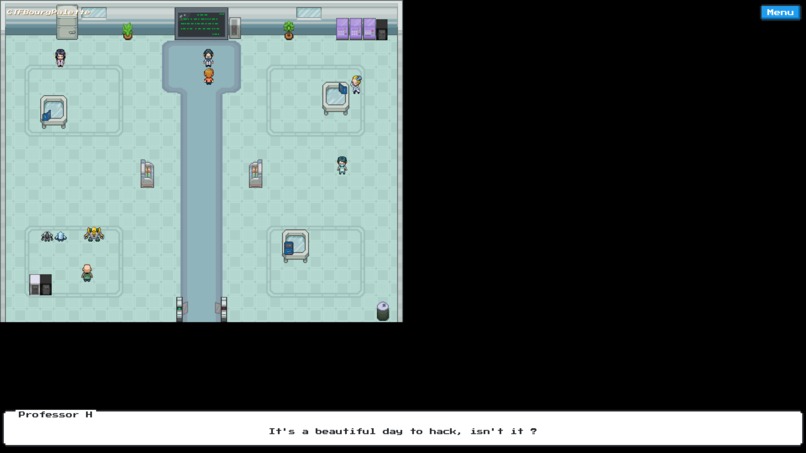This screenshot has width=806, height=453.
Task: Click the right wall window
Action: (309, 13)
